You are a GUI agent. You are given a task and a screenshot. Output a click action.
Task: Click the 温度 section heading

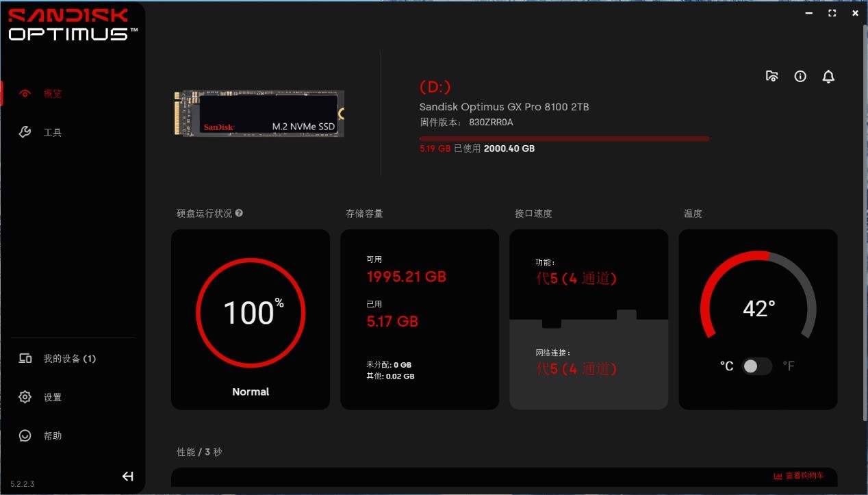[693, 214]
